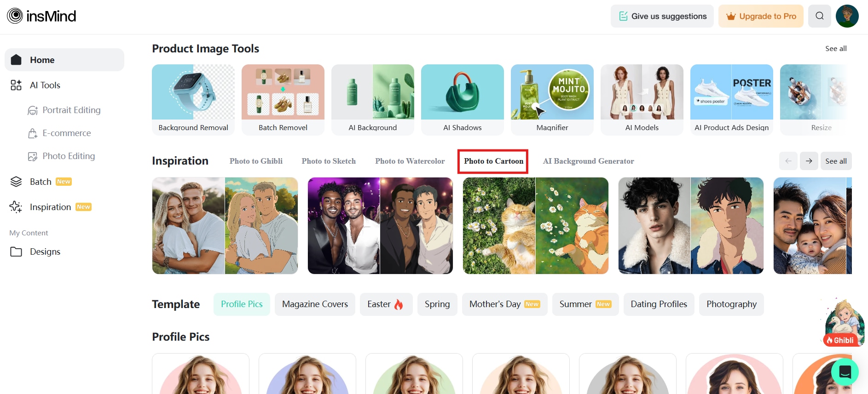Image resolution: width=868 pixels, height=394 pixels.
Task: Click the flame icon on Easter
Action: coord(399,304)
